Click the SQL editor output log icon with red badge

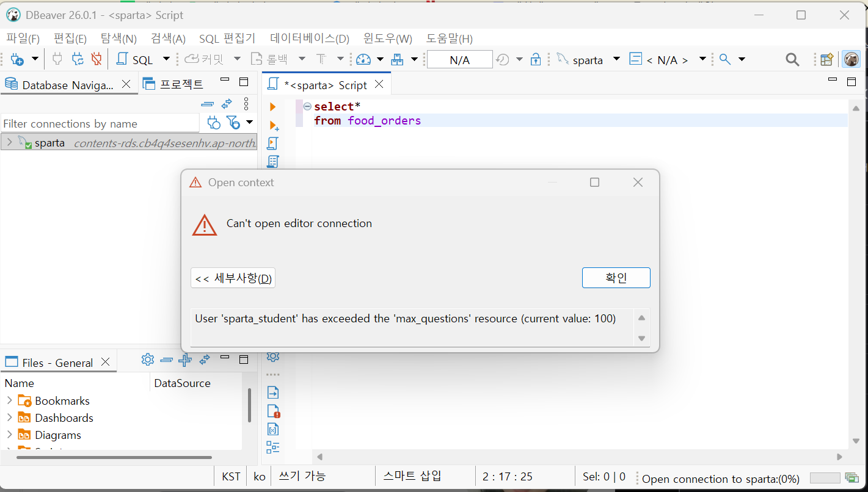274,411
